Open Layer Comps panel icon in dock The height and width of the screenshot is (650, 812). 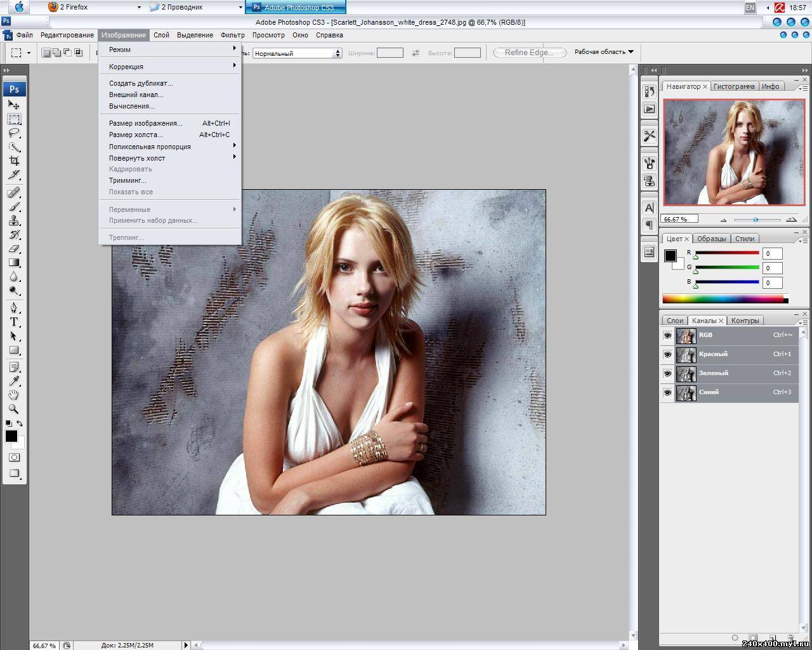coord(649,252)
